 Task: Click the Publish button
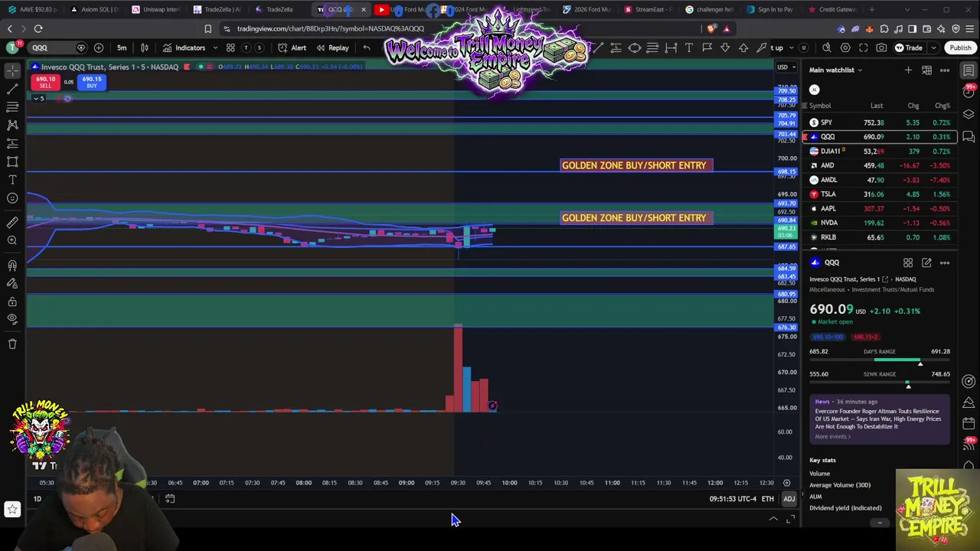click(960, 47)
